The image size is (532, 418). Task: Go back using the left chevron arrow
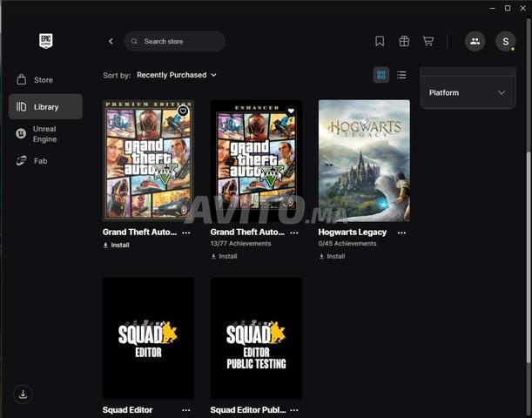click(111, 42)
